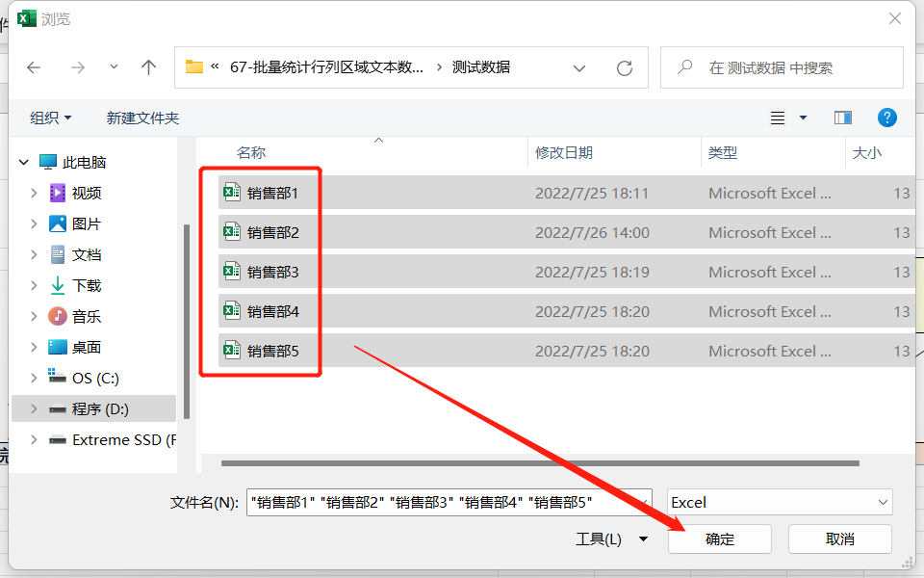
Task: Click the folder icon in the address bar
Action: click(x=193, y=66)
